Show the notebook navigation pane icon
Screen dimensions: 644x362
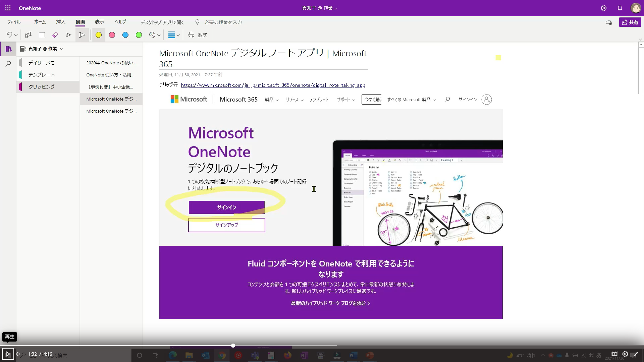(9, 49)
